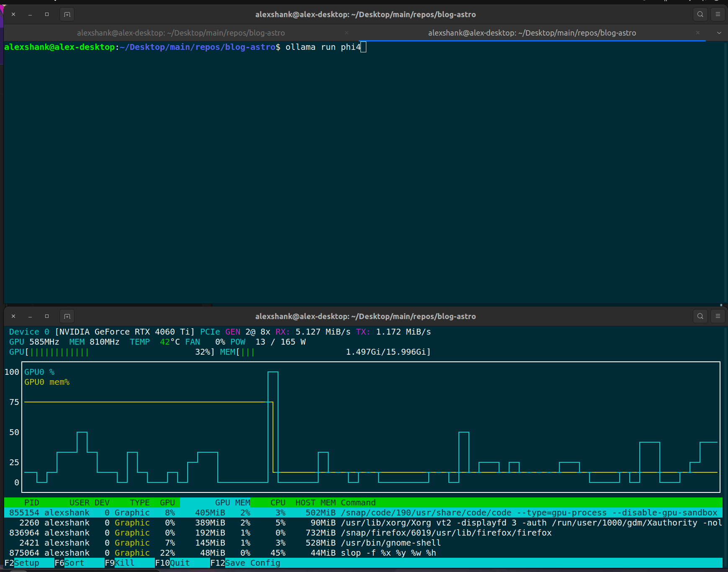The height and width of the screenshot is (572, 728).
Task: Open the hamburger menu of the top terminal
Action: [x=718, y=14]
